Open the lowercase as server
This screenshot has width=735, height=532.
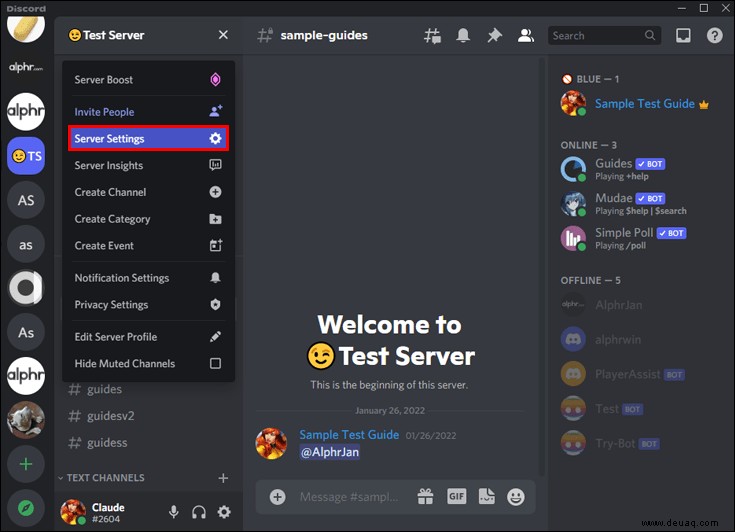(26, 245)
